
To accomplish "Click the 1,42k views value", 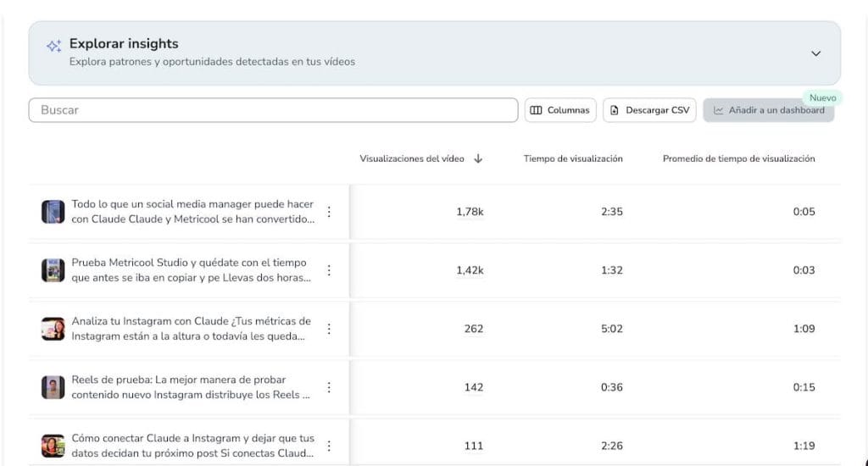I will point(470,270).
